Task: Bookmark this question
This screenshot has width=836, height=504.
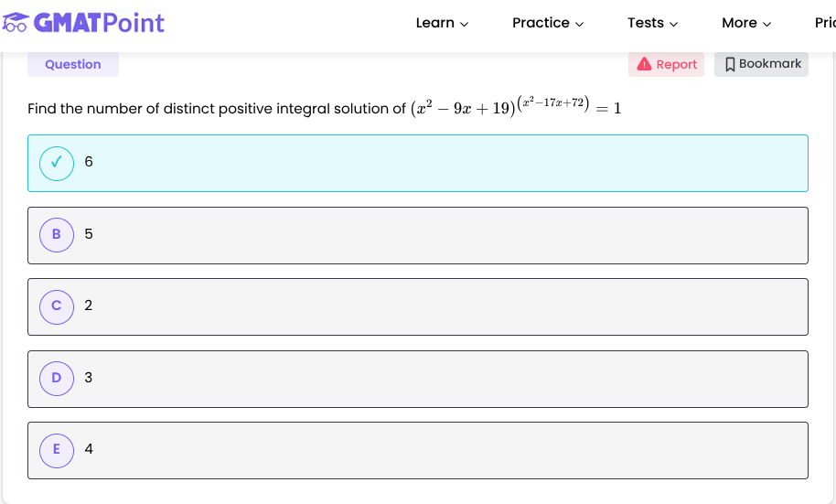Action: (762, 64)
